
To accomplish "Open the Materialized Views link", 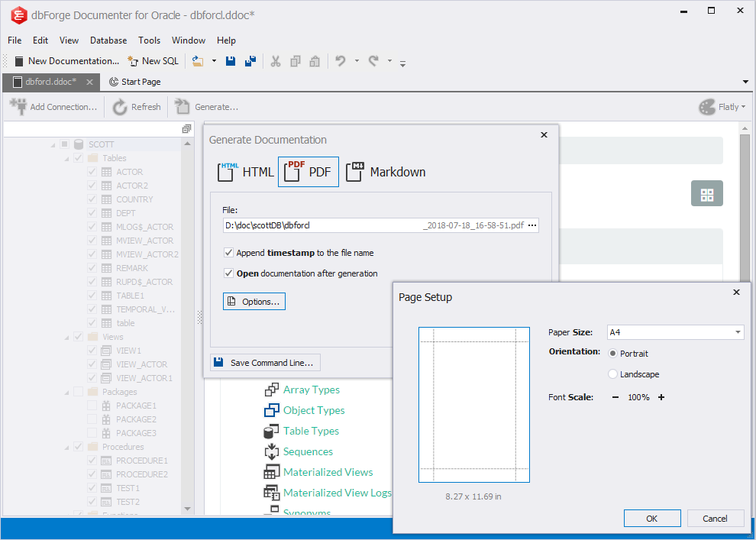I will coord(328,472).
